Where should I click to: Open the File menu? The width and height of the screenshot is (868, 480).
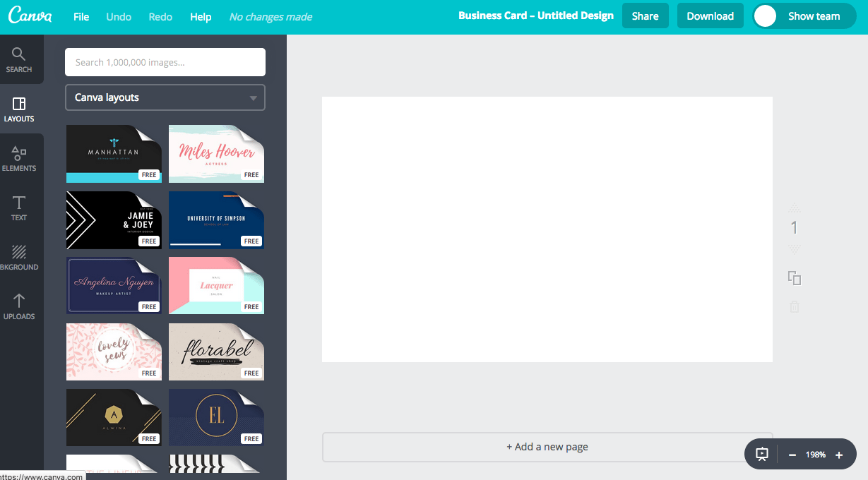(81, 16)
